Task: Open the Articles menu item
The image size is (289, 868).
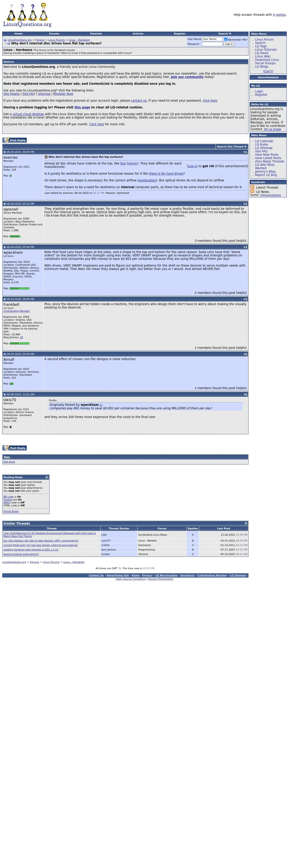Action: coord(138,34)
